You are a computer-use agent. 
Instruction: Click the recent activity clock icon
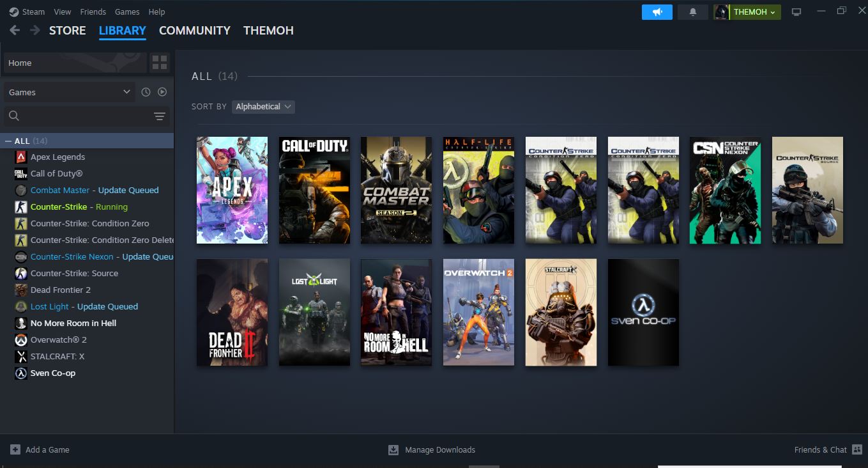[x=146, y=92]
